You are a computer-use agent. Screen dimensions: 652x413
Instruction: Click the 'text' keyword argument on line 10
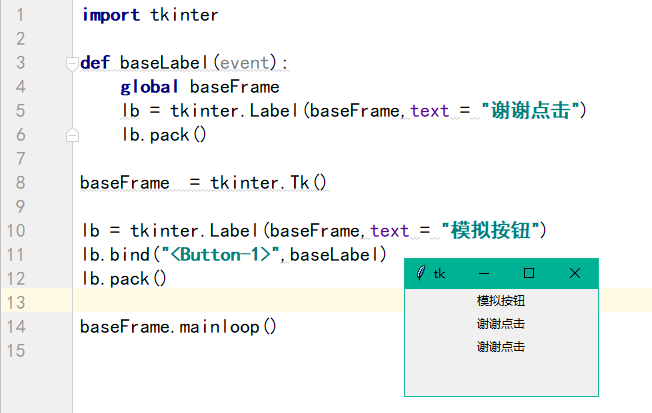[390, 230]
